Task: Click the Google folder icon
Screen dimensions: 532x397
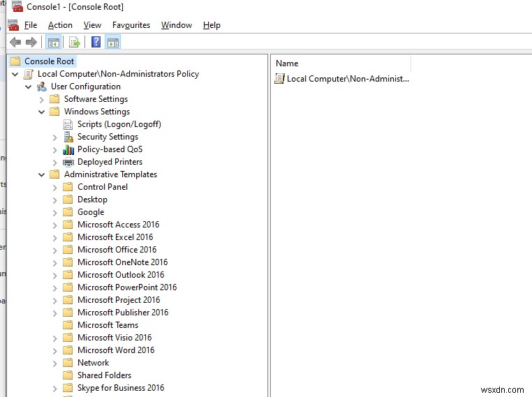Action: coord(68,212)
